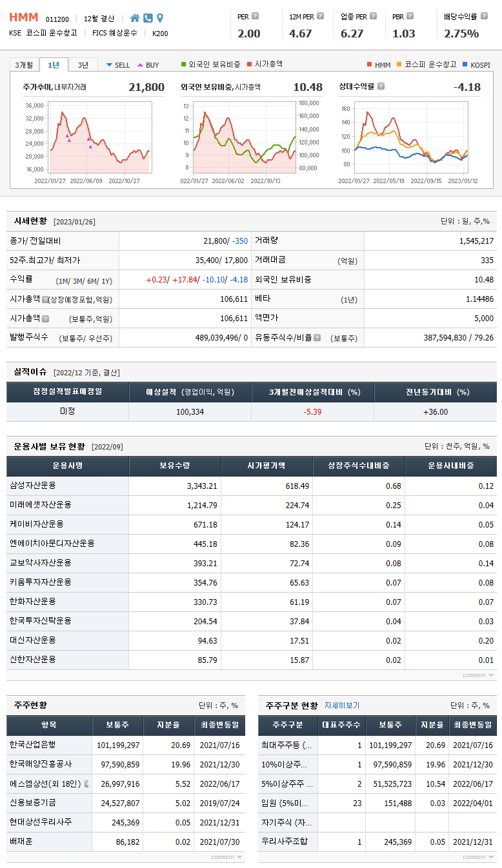Image resolution: width=502 pixels, height=868 pixels.
Task: Toggle BUY marker legend
Action: click(148, 65)
